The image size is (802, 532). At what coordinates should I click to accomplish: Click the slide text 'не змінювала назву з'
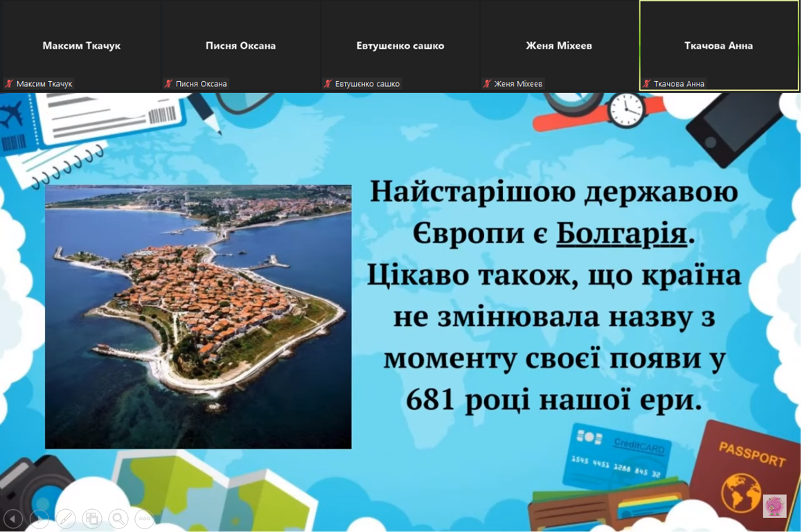click(554, 317)
